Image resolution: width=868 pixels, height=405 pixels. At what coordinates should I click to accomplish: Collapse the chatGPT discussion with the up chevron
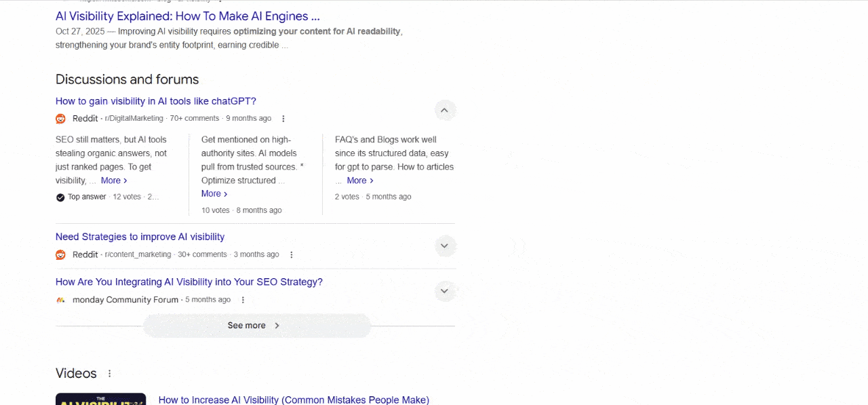tap(445, 110)
